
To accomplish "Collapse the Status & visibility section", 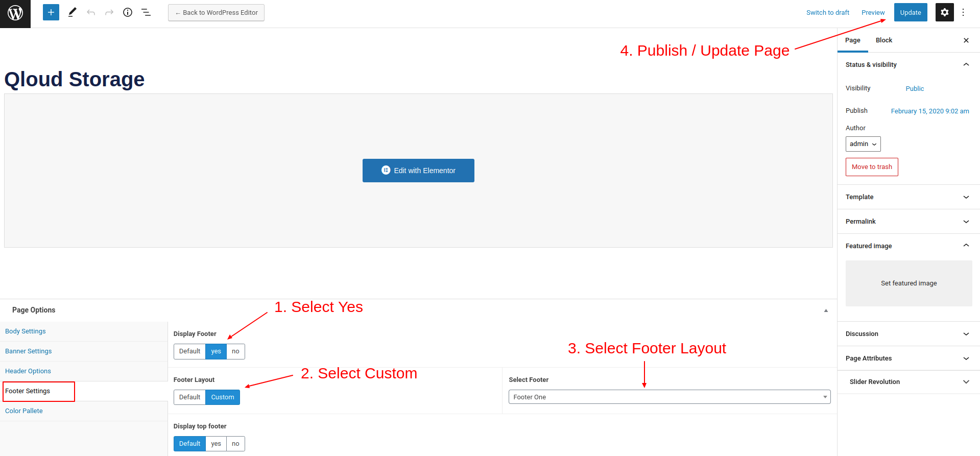I will 909,65.
